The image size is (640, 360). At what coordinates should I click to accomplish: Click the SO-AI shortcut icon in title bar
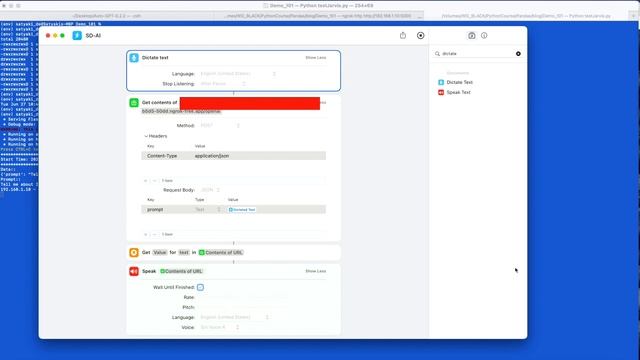pos(77,36)
